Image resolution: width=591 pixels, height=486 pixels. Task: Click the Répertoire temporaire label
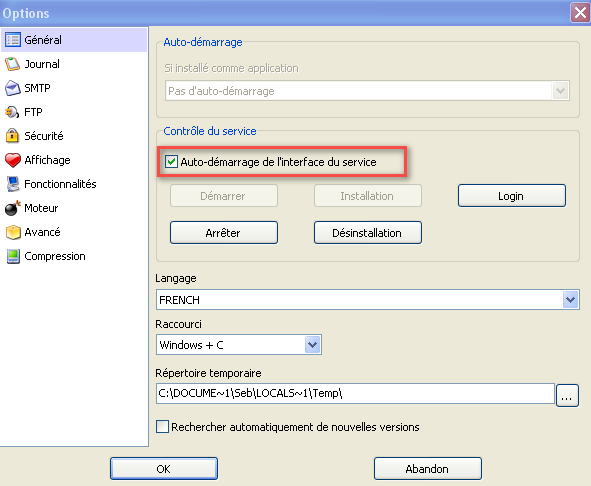tap(208, 373)
